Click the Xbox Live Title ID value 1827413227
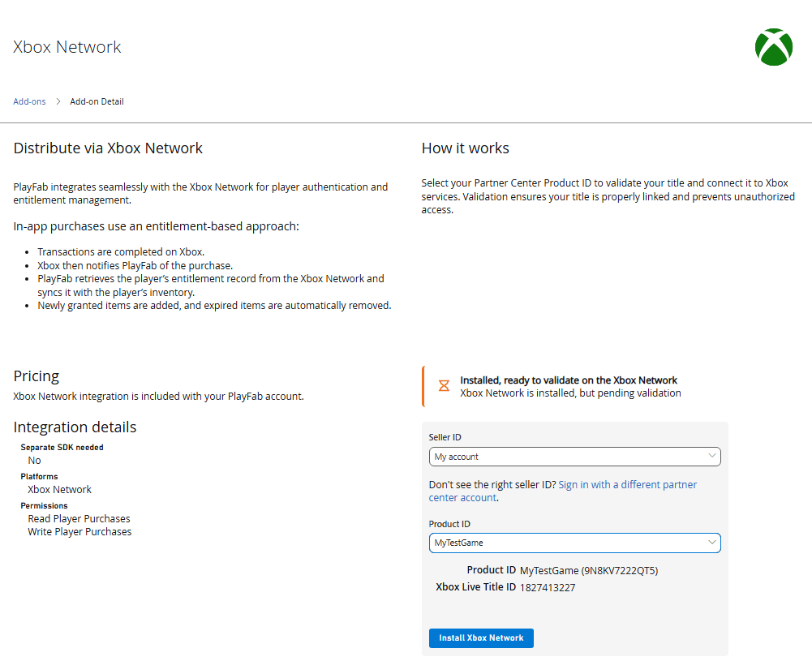This screenshot has width=812, height=661. point(548,587)
